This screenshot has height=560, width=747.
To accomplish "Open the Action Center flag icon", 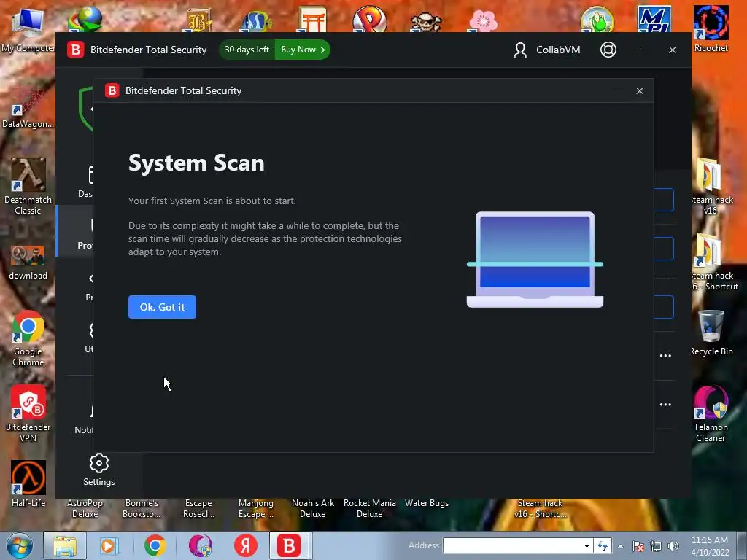I will coord(638,546).
